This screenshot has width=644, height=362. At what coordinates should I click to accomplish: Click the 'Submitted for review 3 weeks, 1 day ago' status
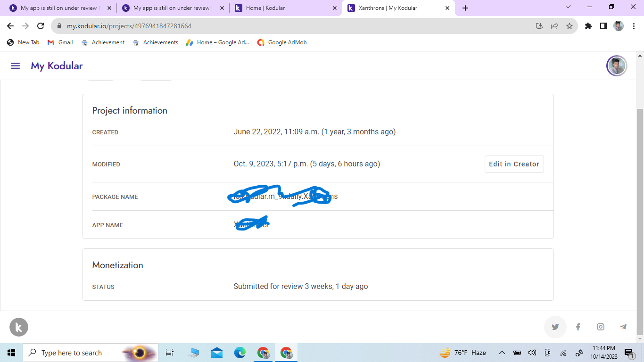point(301,287)
